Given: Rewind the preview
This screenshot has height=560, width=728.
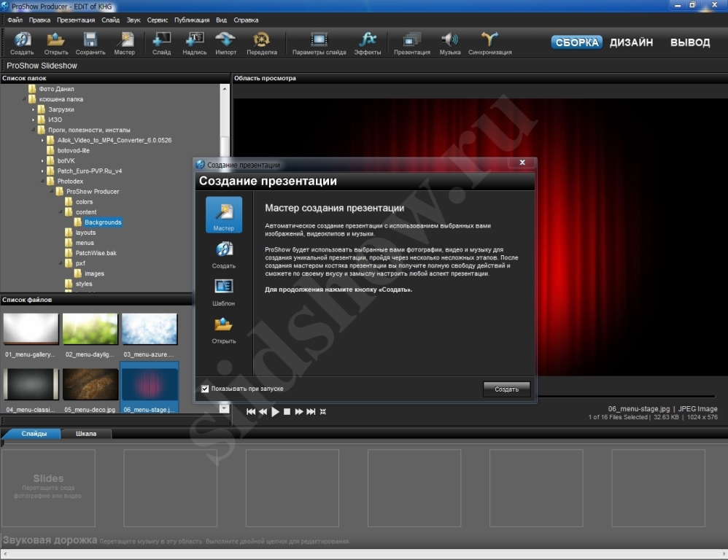Looking at the screenshot, I should coord(263,411).
